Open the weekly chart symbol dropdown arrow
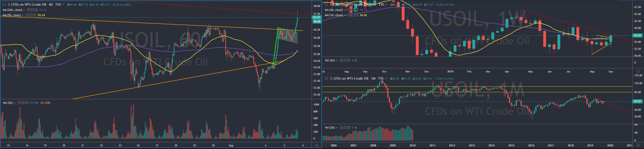This screenshot has width=644, height=149. (x=386, y=5)
